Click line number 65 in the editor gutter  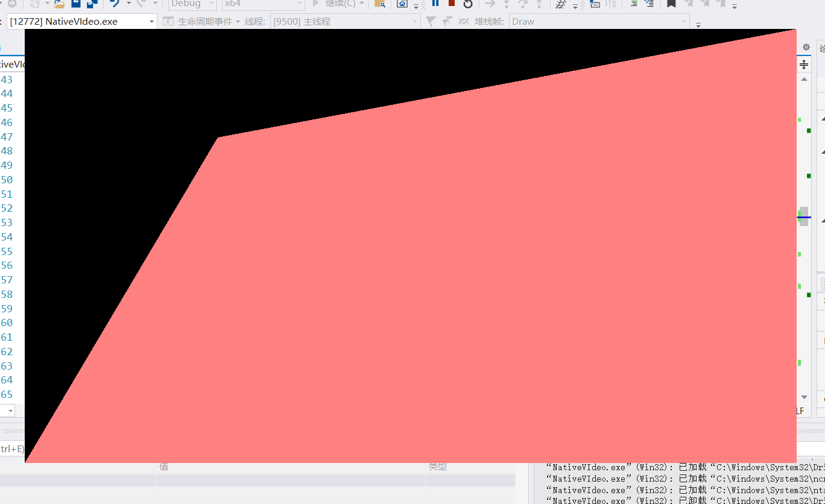point(7,395)
